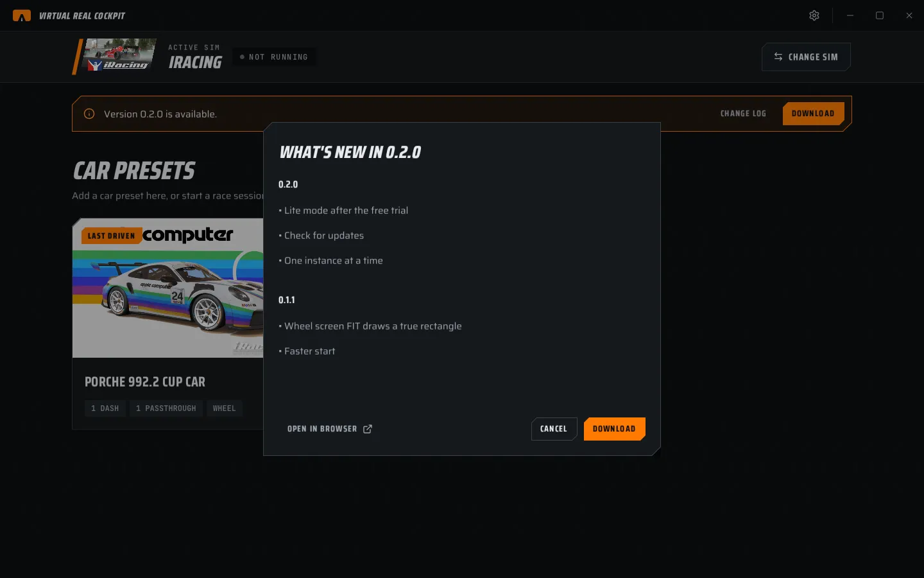This screenshot has width=924, height=578.
Task: Click the 1 DASH tag
Action: point(105,408)
